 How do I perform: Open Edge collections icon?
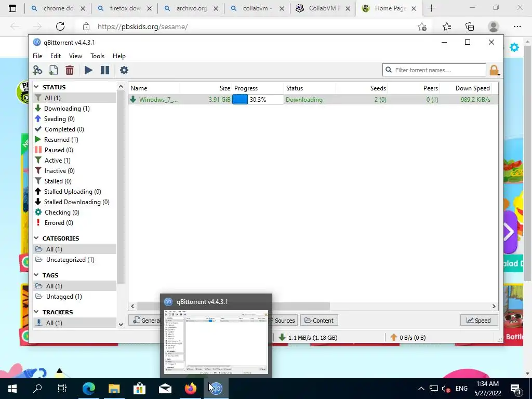tap(470, 26)
